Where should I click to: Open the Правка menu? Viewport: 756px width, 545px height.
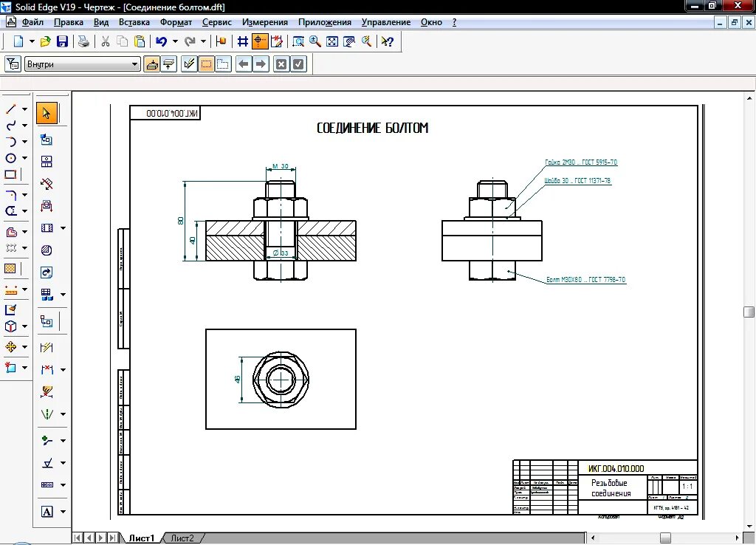click(x=69, y=22)
